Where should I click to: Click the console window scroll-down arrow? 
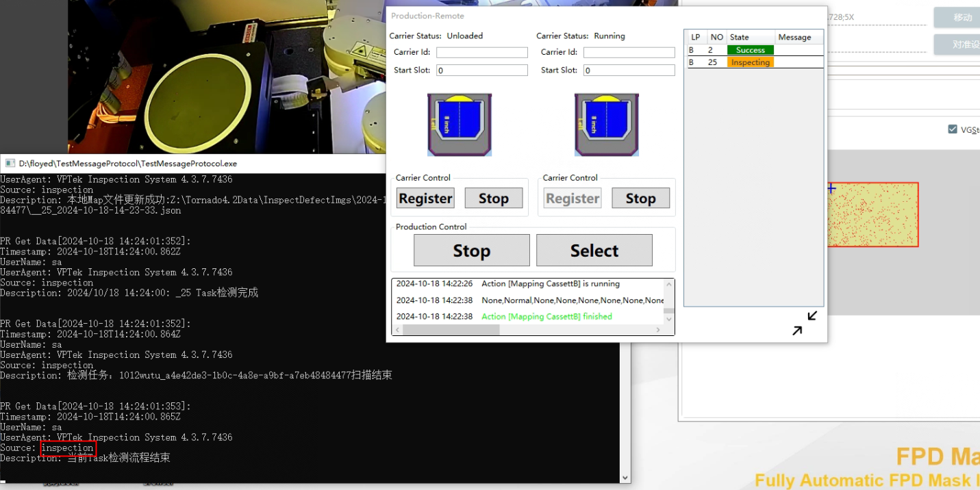pyautogui.click(x=625, y=478)
